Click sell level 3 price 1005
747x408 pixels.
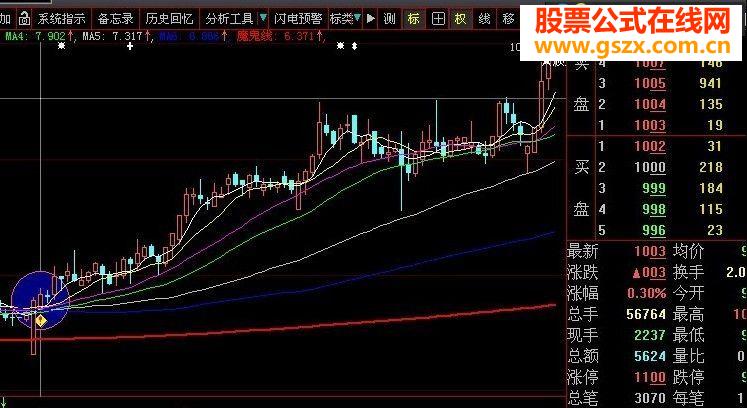649,83
